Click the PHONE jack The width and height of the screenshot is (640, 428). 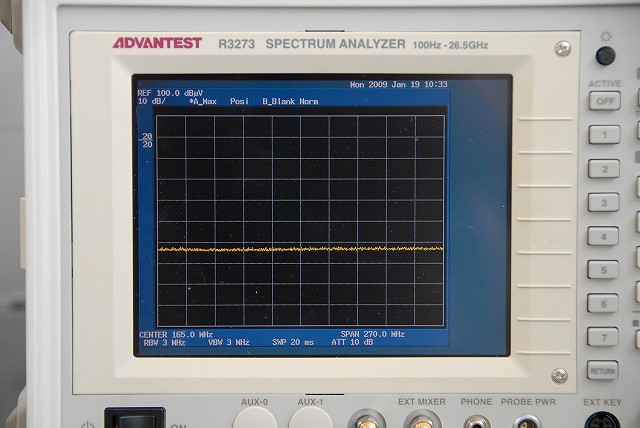(x=476, y=422)
